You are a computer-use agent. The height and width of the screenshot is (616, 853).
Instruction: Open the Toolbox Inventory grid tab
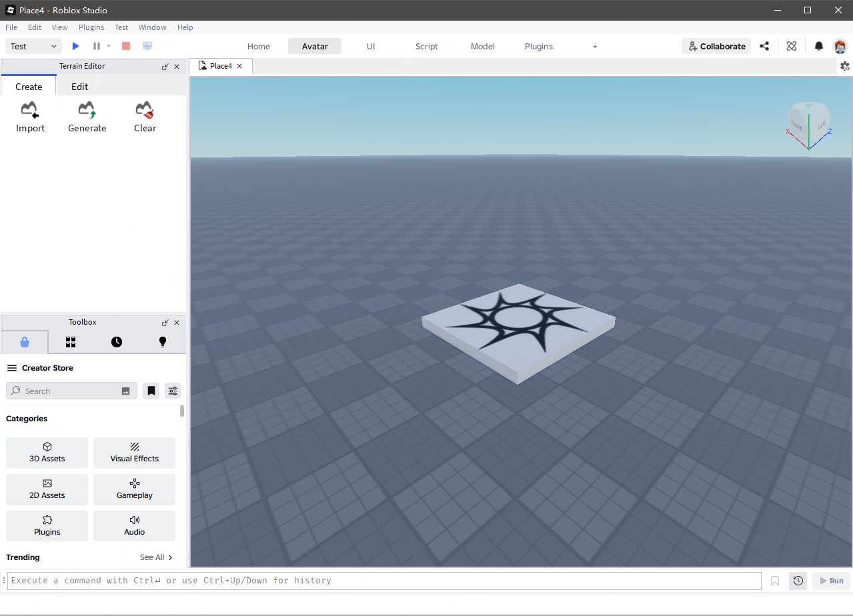click(x=71, y=342)
